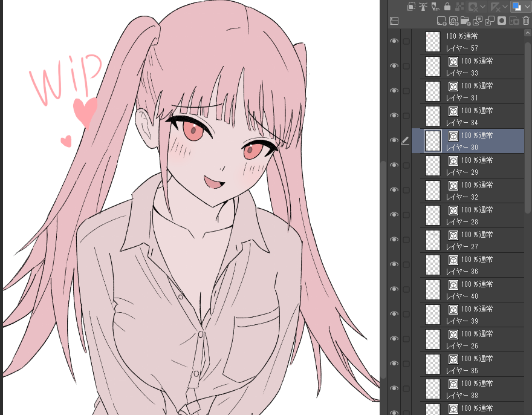Hide layer 28 with eye icon
This screenshot has width=532, height=415.
pos(394,215)
